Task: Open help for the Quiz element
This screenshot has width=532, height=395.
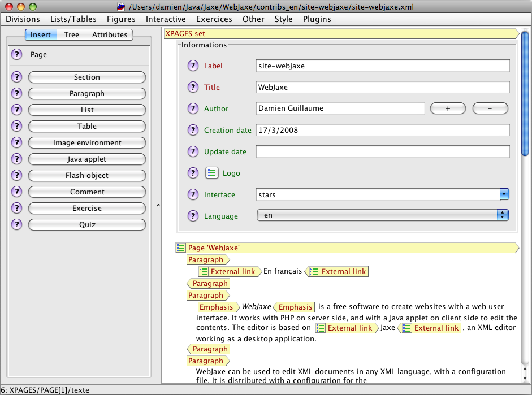Action: pos(16,225)
